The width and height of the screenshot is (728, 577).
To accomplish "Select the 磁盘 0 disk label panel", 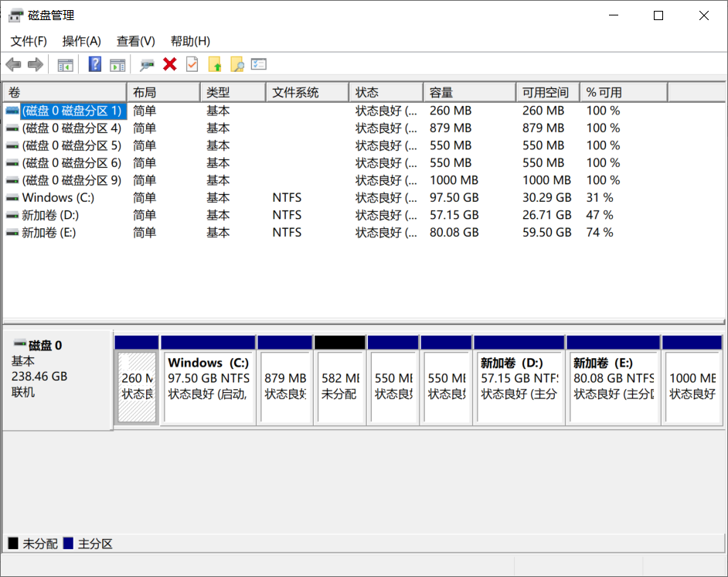I will [x=57, y=380].
